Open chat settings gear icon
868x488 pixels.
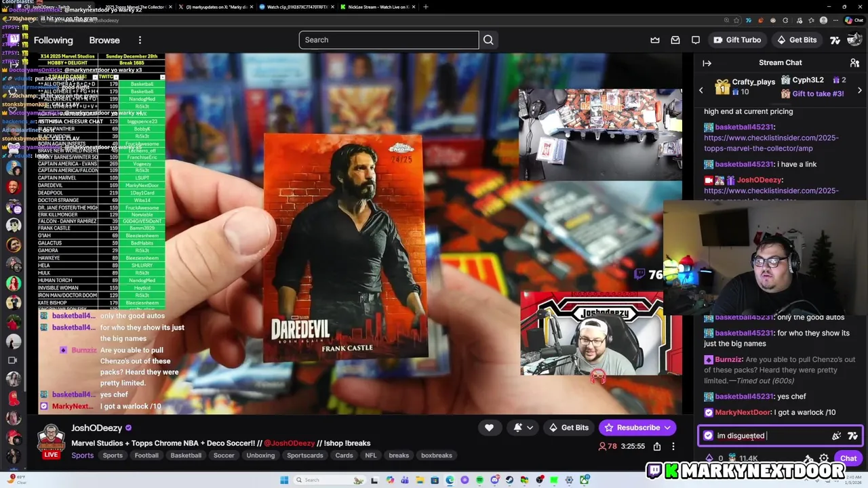[x=824, y=459]
